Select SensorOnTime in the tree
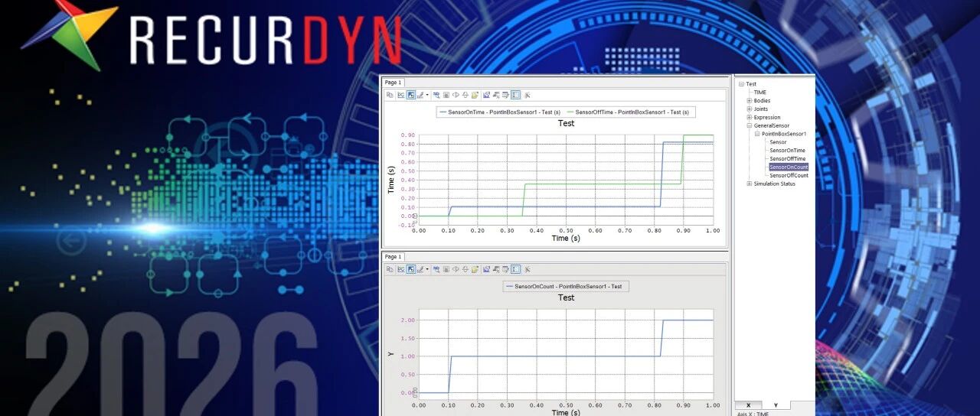 click(787, 151)
